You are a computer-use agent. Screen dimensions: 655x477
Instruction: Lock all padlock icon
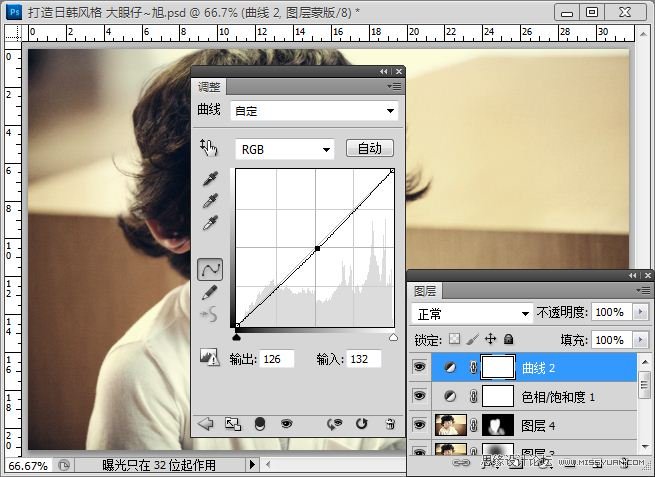point(508,339)
